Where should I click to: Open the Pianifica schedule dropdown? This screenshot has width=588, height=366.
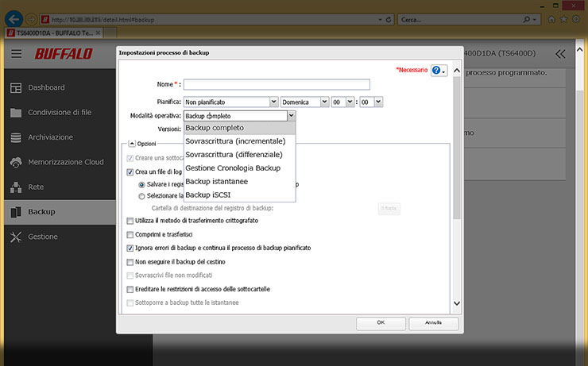coord(230,102)
